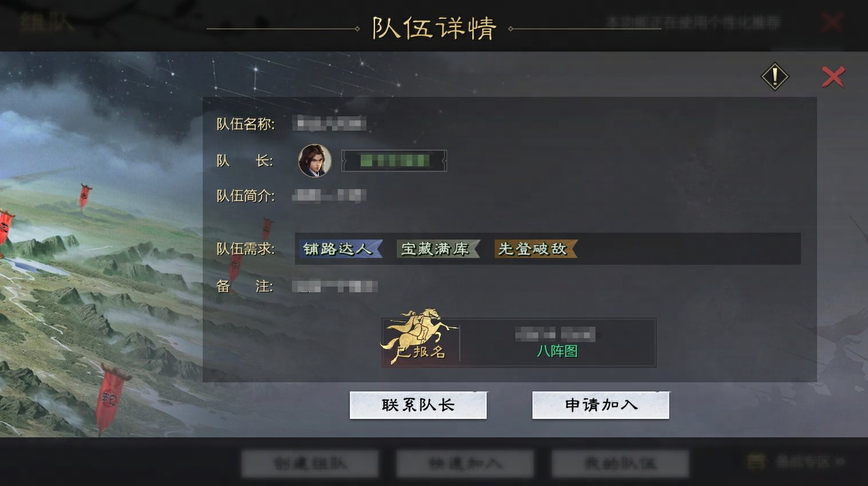The height and width of the screenshot is (486, 868).
Task: Click the team leader name plate
Action: (394, 160)
